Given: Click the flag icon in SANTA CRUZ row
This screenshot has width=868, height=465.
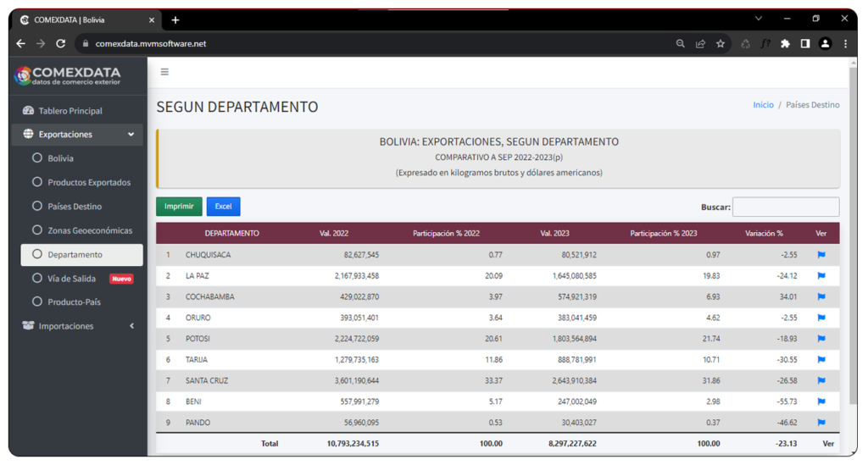Looking at the screenshot, I should pyautogui.click(x=821, y=380).
